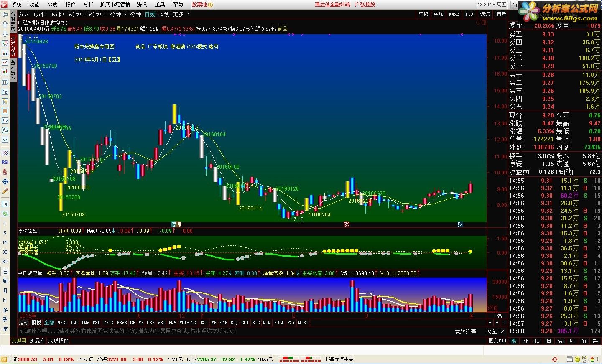Click the 标记 mark button
The image size is (602, 364).
[485, 14]
